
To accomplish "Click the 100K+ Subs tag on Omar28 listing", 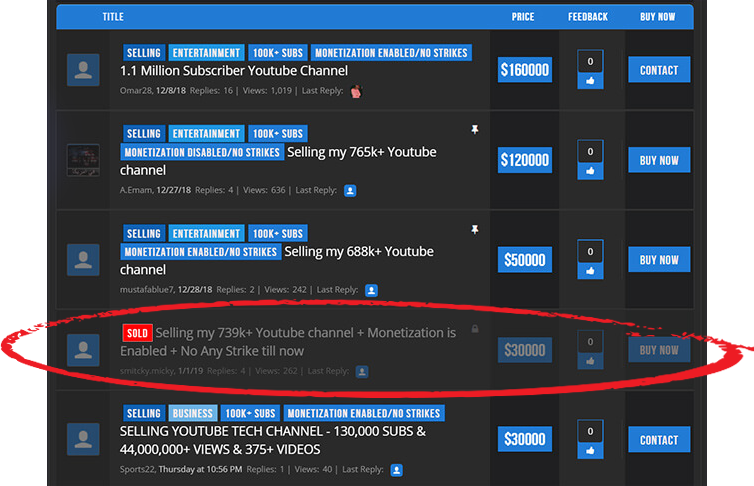I will pyautogui.click(x=278, y=53).
